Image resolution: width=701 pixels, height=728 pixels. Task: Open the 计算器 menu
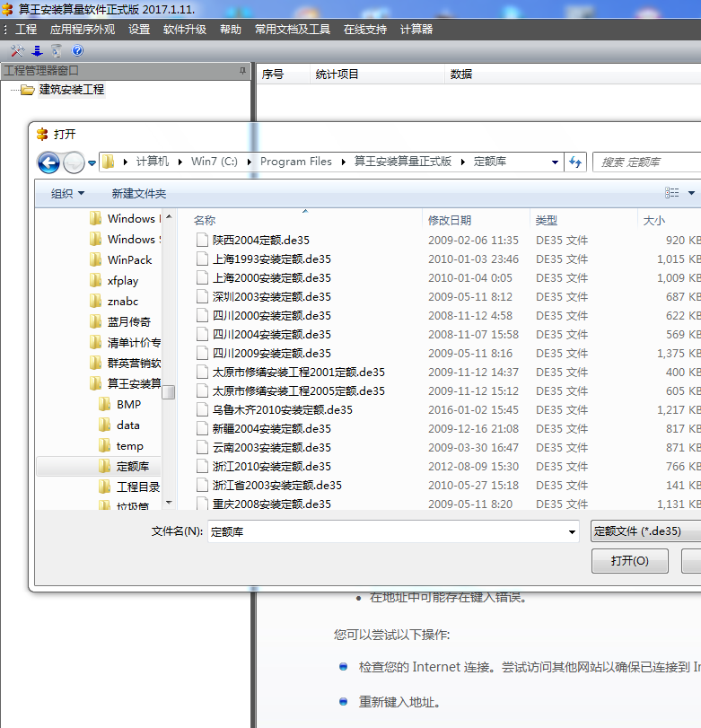click(x=416, y=30)
